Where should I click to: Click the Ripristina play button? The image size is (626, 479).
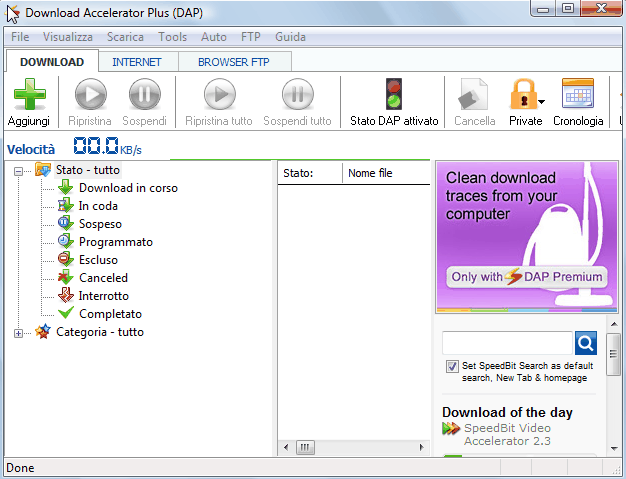(x=91, y=94)
